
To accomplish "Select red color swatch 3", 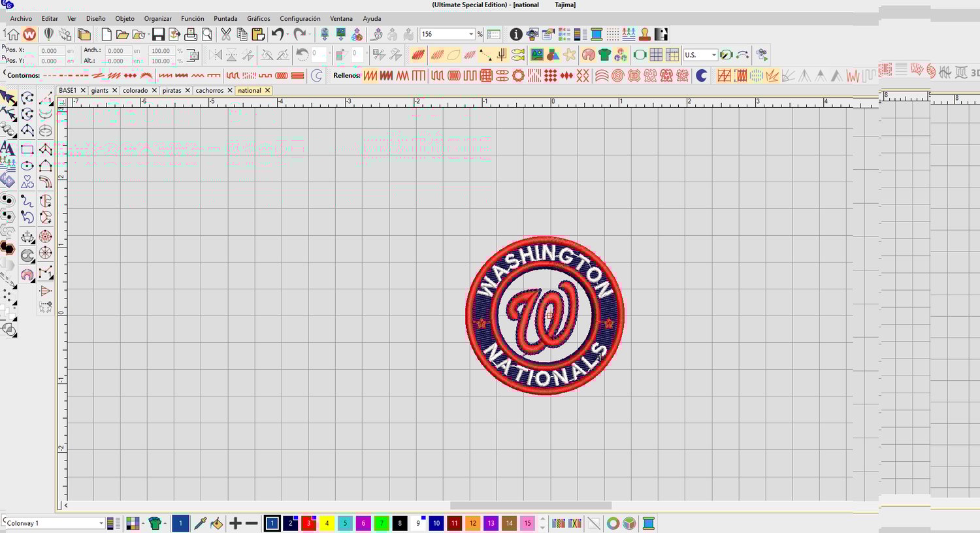I will (308, 523).
